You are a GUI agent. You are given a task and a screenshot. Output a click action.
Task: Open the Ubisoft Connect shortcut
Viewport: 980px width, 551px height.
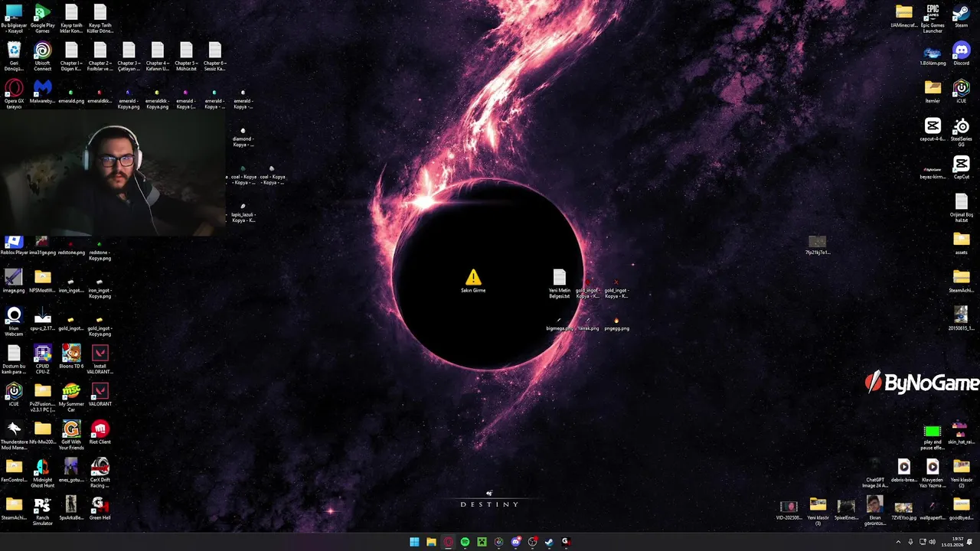tap(42, 57)
